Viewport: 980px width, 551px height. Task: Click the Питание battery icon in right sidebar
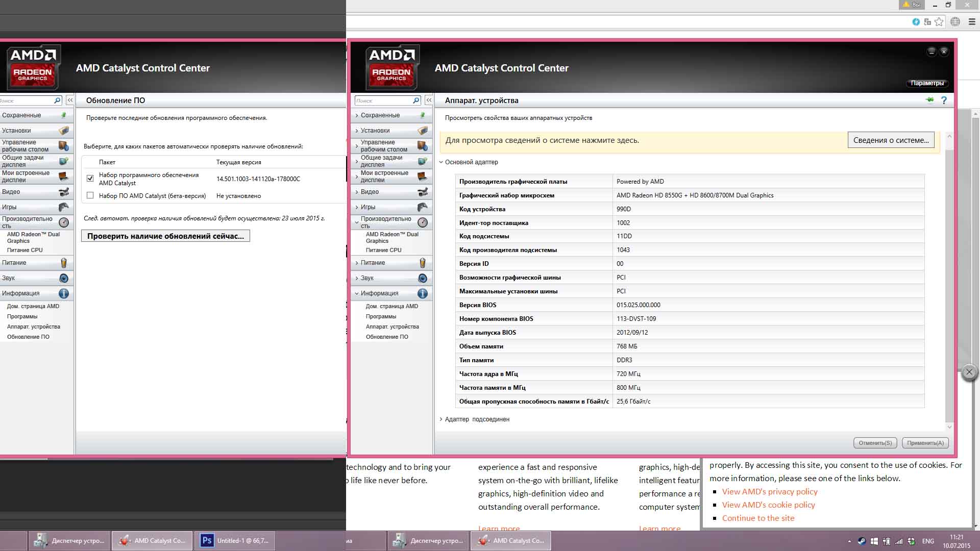(x=423, y=263)
